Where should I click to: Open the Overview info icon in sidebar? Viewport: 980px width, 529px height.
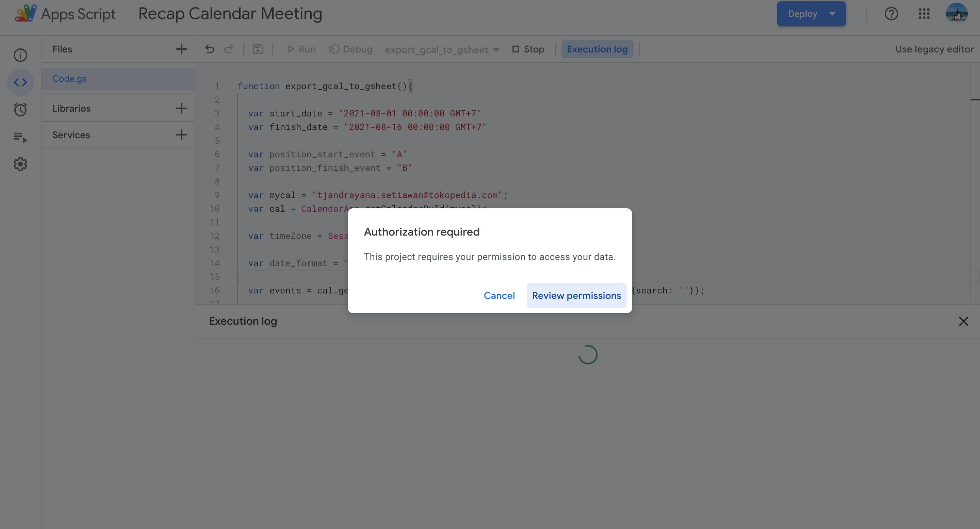20,55
